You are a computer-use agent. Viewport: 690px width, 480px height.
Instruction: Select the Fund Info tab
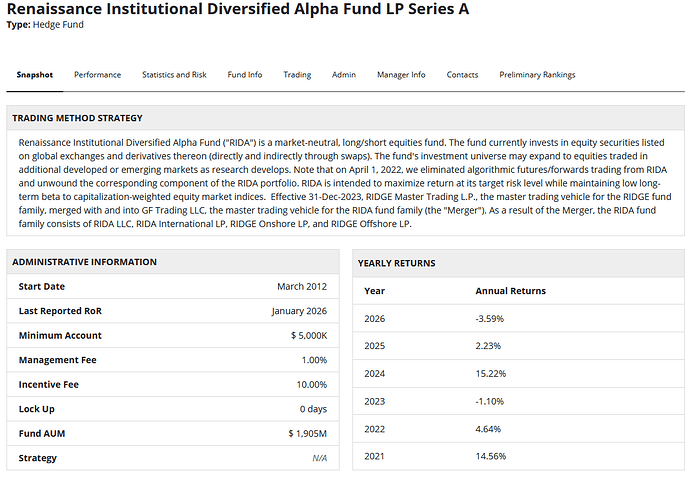[x=245, y=75]
